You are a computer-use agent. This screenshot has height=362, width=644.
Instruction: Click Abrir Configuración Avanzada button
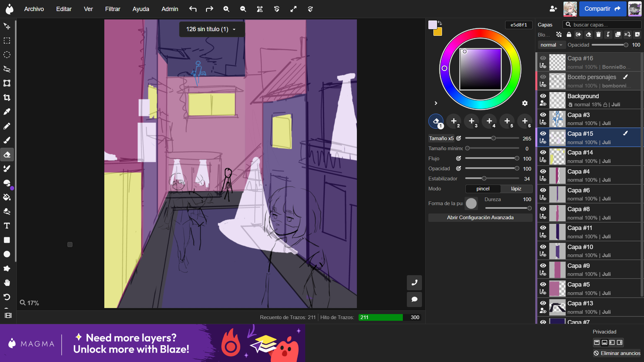(x=480, y=218)
